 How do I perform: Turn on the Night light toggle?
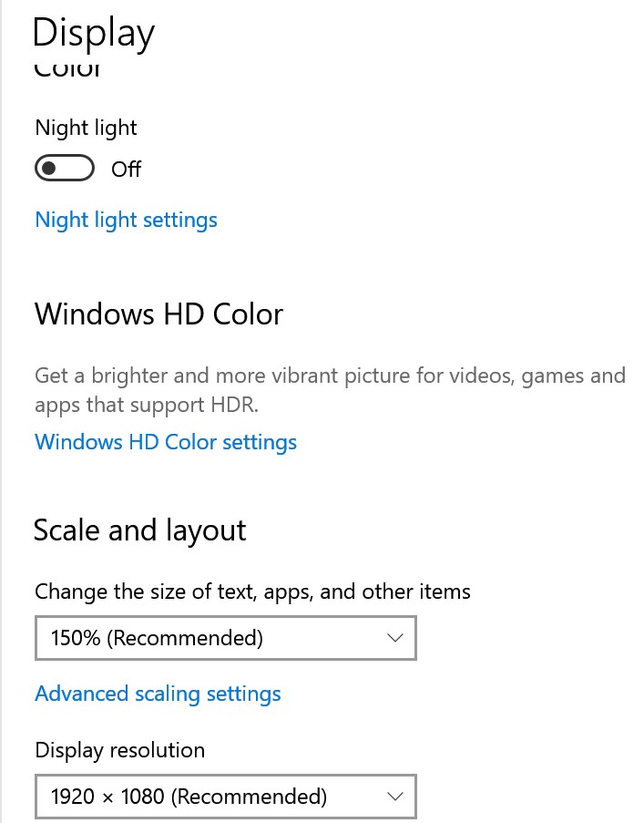pyautogui.click(x=65, y=168)
